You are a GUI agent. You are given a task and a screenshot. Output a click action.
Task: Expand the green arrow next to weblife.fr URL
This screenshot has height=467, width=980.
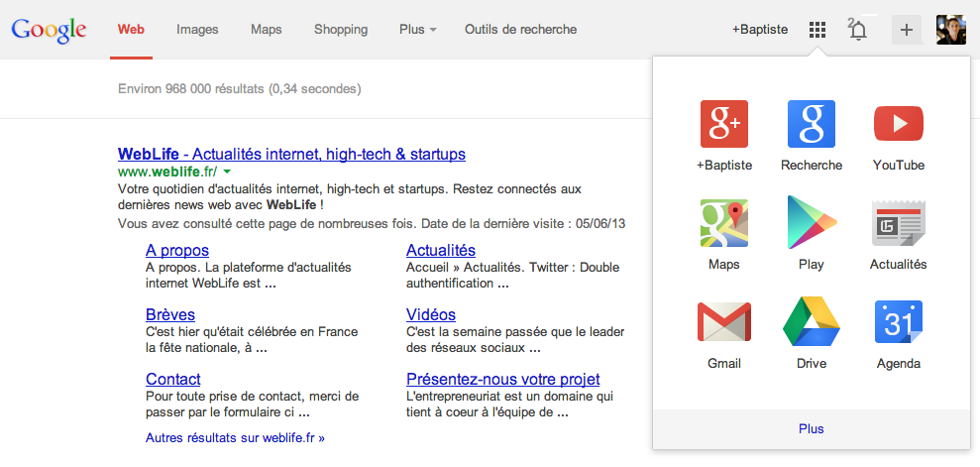click(x=227, y=172)
